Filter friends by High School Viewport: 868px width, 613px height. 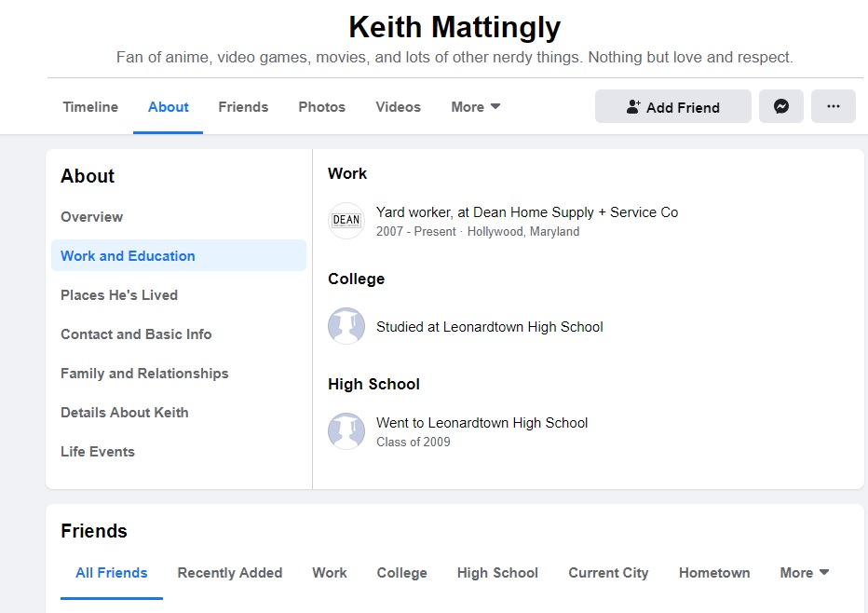point(497,573)
